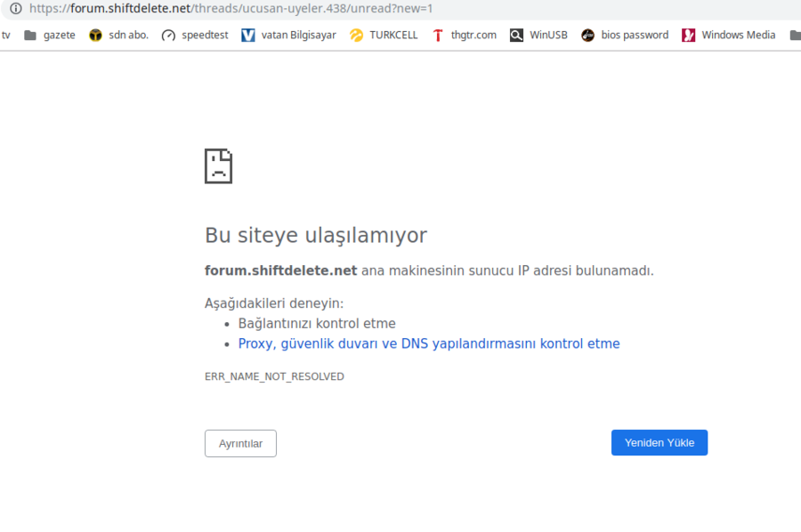Click the Yeniden Yükle button
Screen dimensions: 801x532
659,443
